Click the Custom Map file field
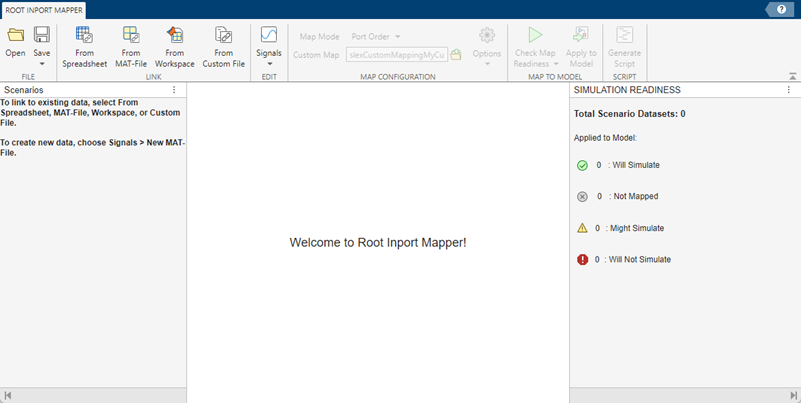This screenshot has width=801, height=403. click(396, 55)
